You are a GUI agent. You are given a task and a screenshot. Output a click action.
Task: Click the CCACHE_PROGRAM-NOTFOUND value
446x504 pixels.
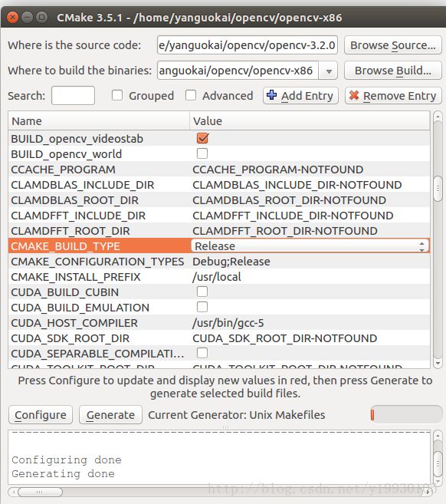pos(278,170)
